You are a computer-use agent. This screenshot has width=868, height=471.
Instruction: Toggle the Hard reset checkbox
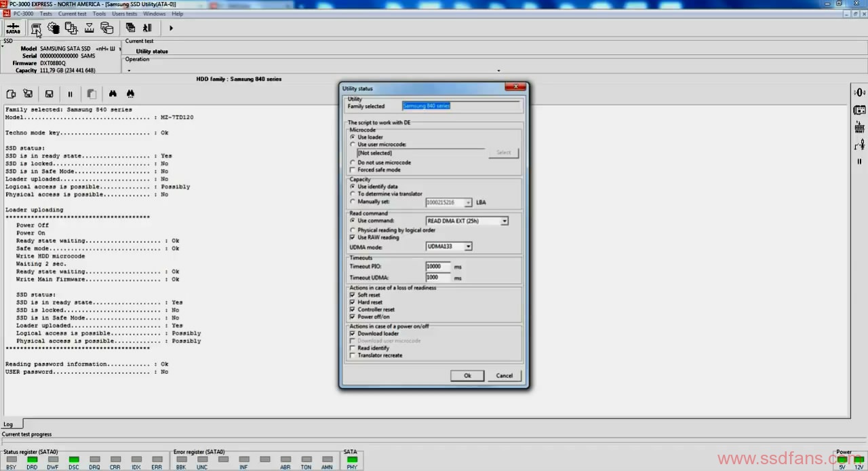[x=366, y=302]
